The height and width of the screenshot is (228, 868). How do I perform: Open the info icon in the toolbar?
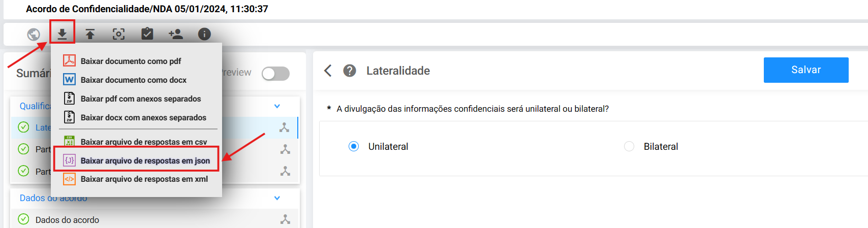click(204, 34)
